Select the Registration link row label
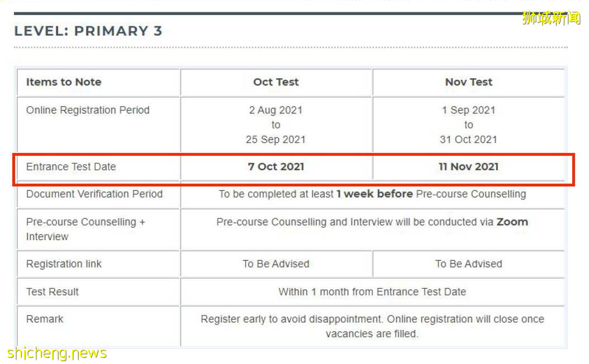The image size is (589, 364). [x=64, y=264]
